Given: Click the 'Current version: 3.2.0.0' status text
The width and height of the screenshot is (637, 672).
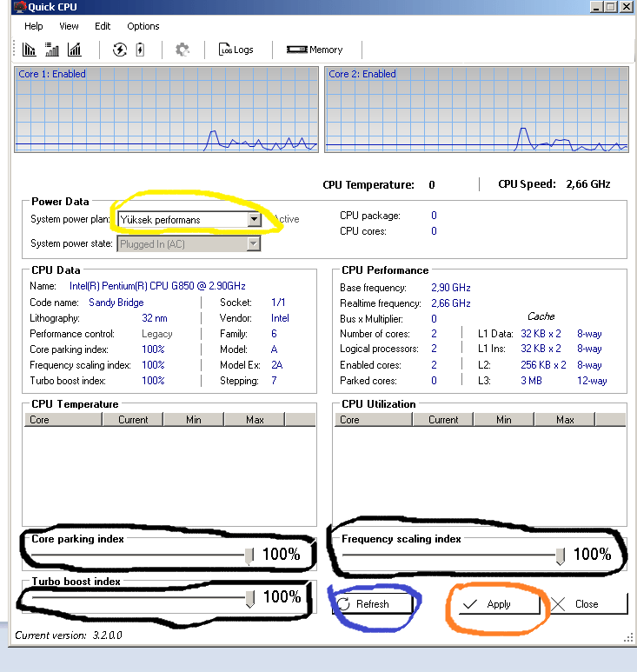Looking at the screenshot, I should coord(69,635).
